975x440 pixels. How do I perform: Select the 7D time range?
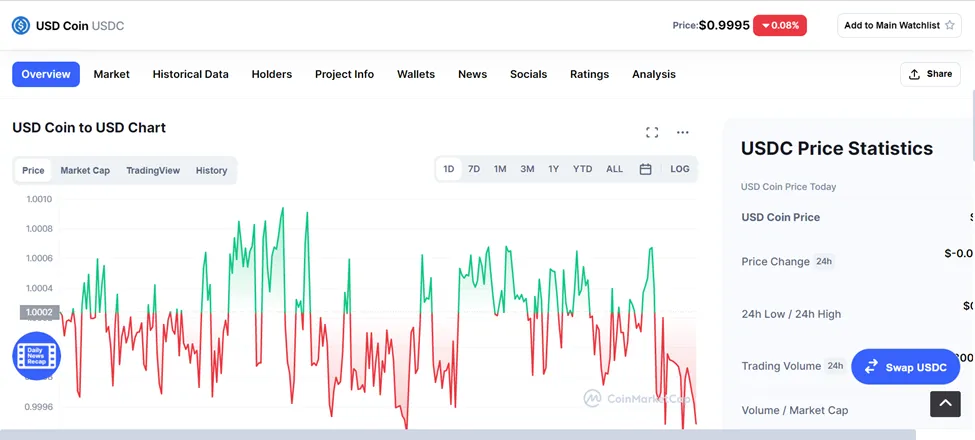[x=474, y=169]
